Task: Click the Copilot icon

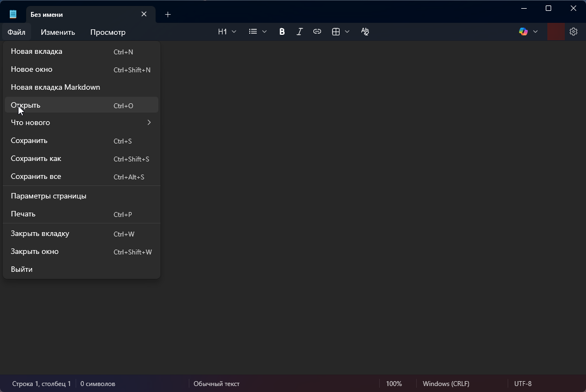Action: coord(523,32)
